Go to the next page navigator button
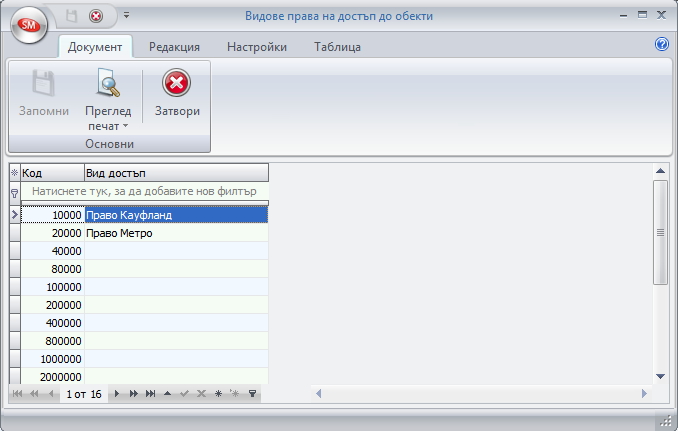The height and width of the screenshot is (431, 678). pyautogui.click(x=134, y=393)
